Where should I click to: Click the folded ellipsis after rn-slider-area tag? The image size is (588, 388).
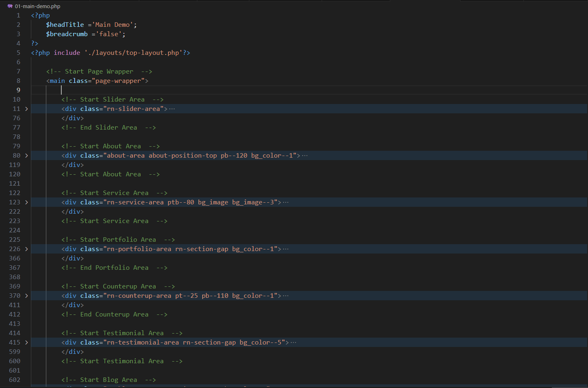172,109
